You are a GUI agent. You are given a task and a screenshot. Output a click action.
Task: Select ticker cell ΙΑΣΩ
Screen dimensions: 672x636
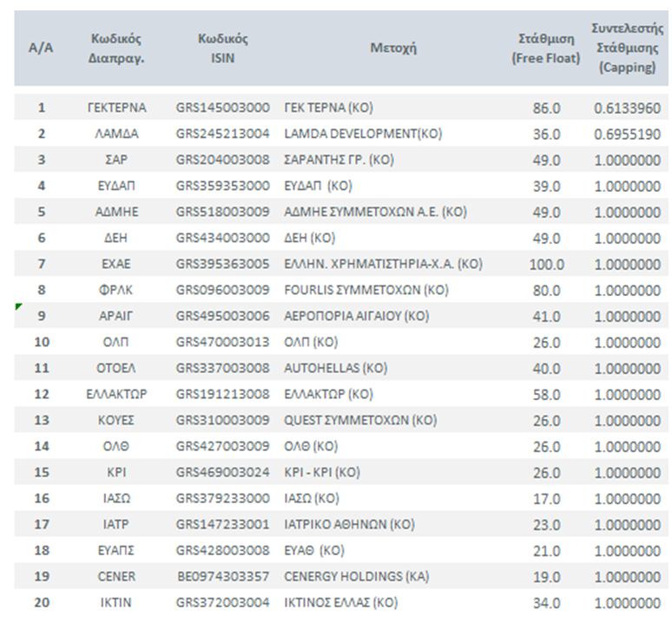[x=116, y=499]
